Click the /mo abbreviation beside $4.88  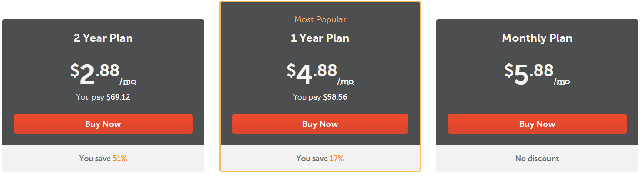click(x=346, y=82)
